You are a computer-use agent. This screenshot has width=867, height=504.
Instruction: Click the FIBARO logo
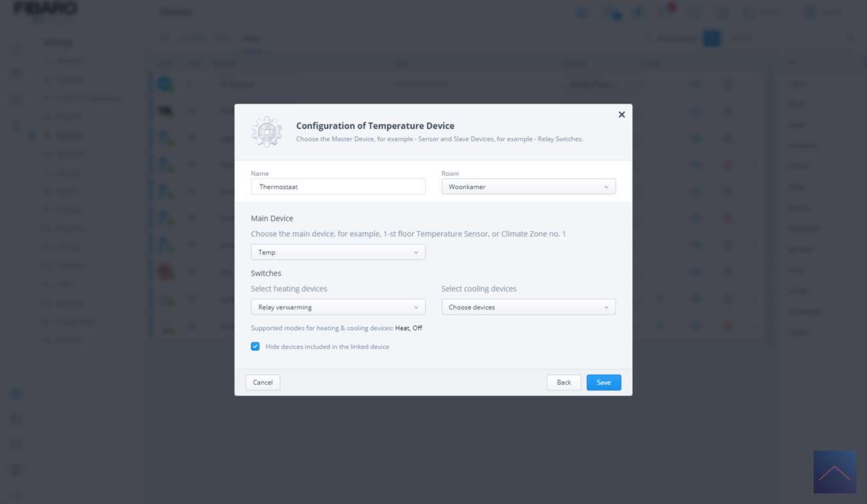pos(45,9)
